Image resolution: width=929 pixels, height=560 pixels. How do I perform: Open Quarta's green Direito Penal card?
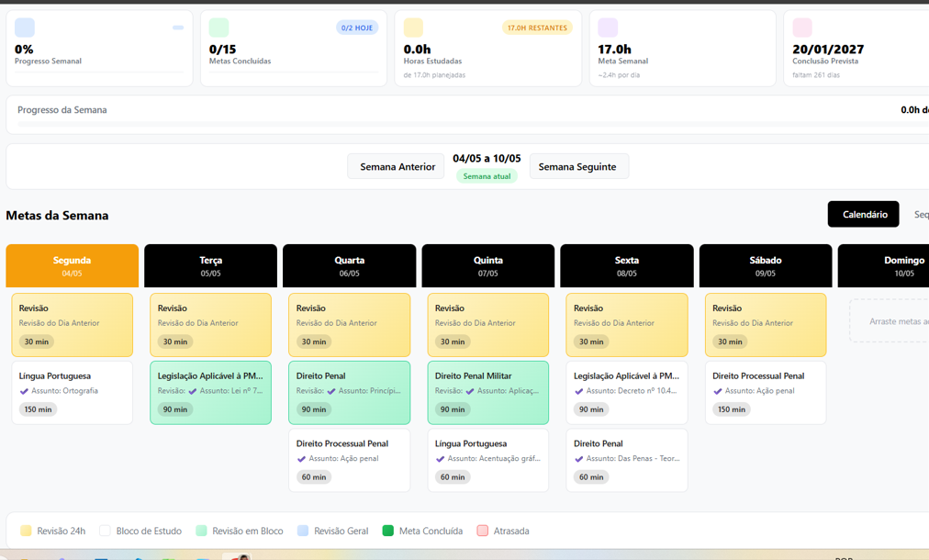350,392
